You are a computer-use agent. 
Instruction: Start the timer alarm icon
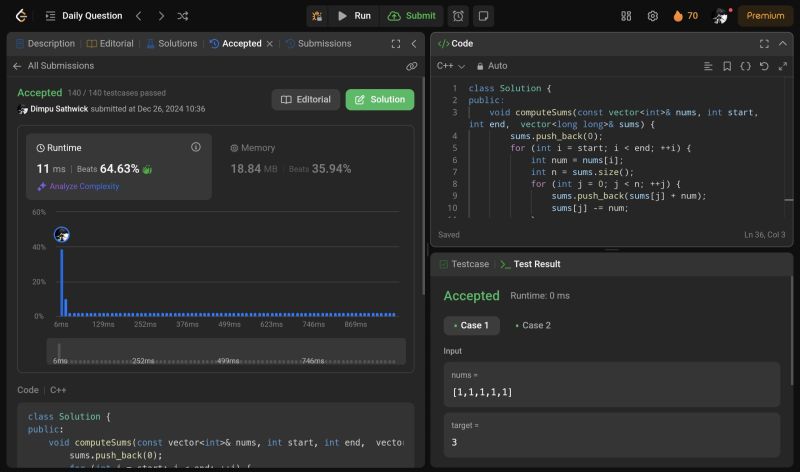tap(458, 16)
